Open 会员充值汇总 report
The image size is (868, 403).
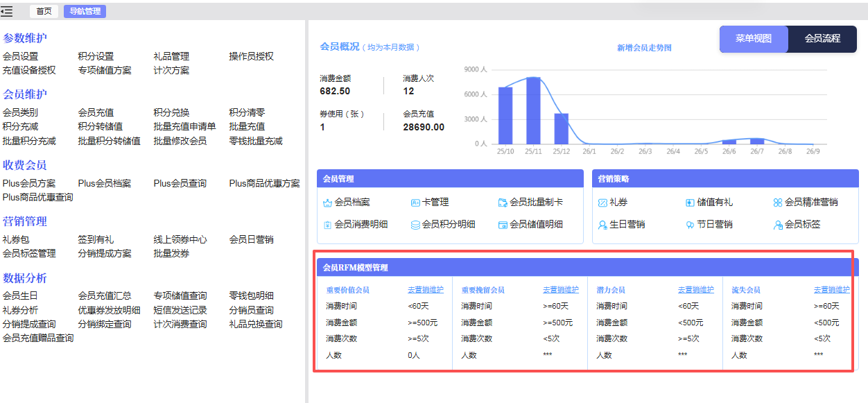pos(105,295)
